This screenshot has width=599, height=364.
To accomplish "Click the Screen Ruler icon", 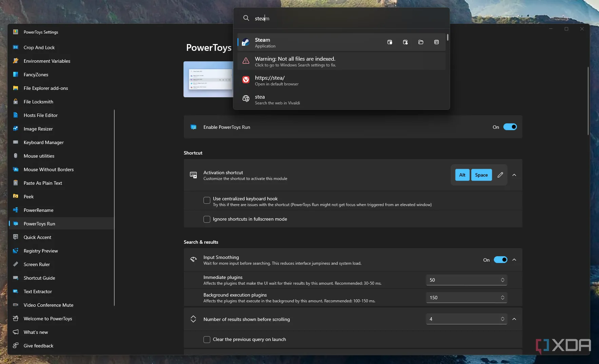I will point(16,264).
